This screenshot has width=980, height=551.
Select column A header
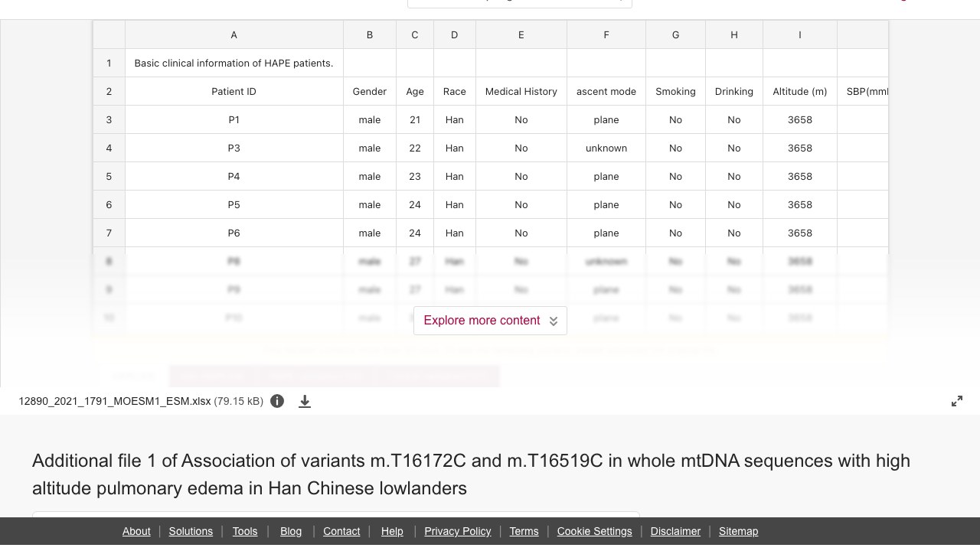click(234, 34)
